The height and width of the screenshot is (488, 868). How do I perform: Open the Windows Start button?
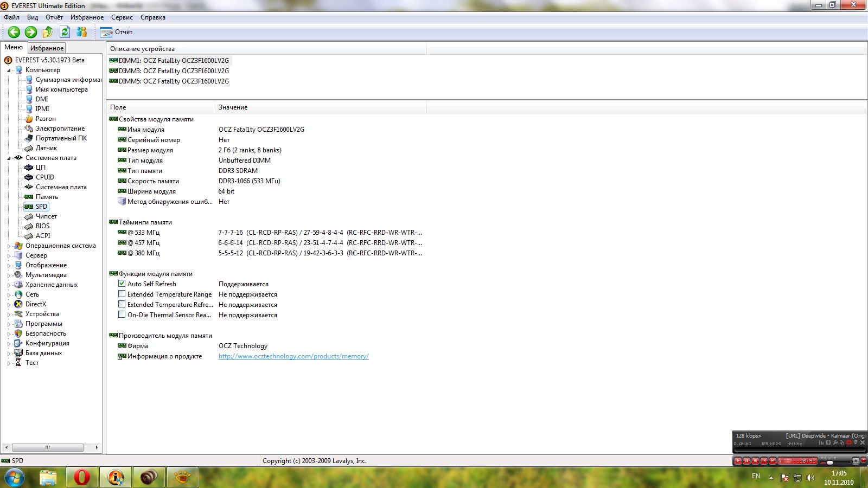point(15,478)
